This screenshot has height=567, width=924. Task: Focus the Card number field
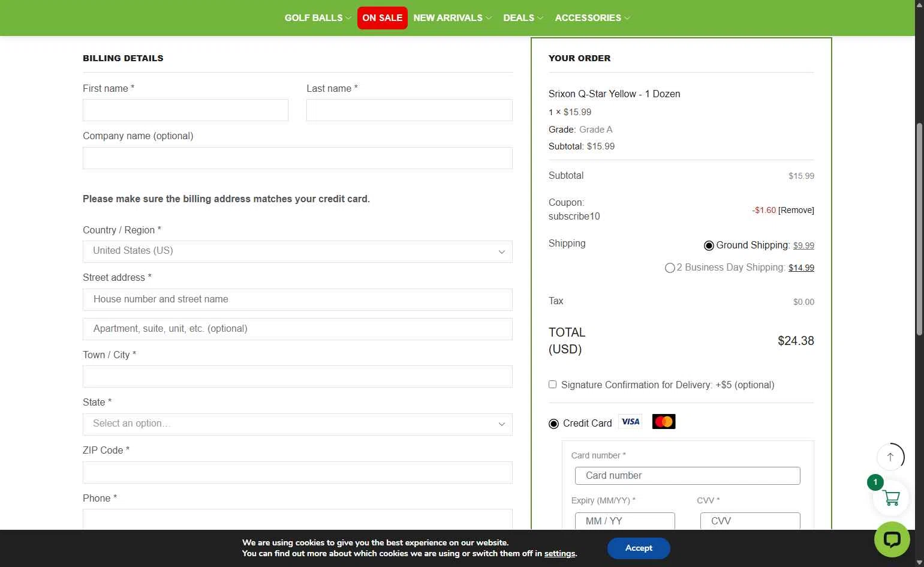pos(687,476)
